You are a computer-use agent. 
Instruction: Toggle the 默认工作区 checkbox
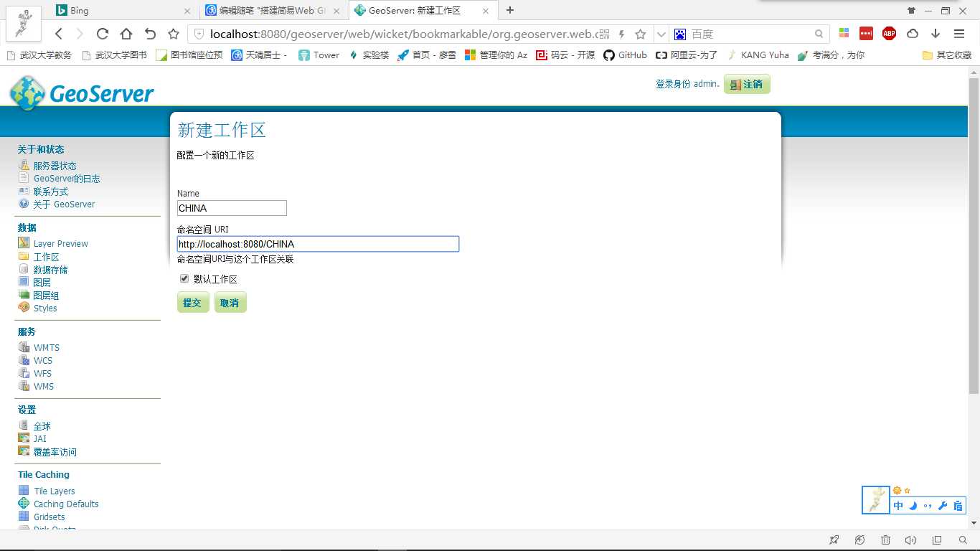184,278
